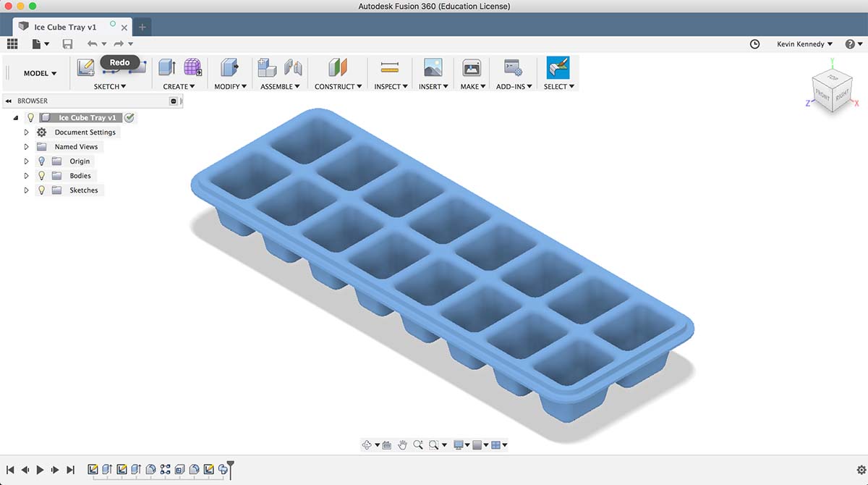Click the File menu document icon
Screen dimensions: 868x485
(37, 44)
